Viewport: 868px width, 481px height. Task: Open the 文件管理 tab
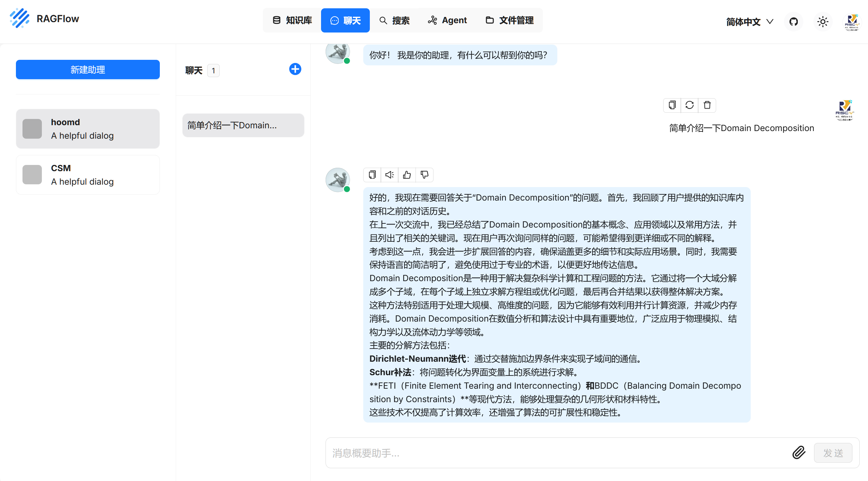[x=509, y=20]
